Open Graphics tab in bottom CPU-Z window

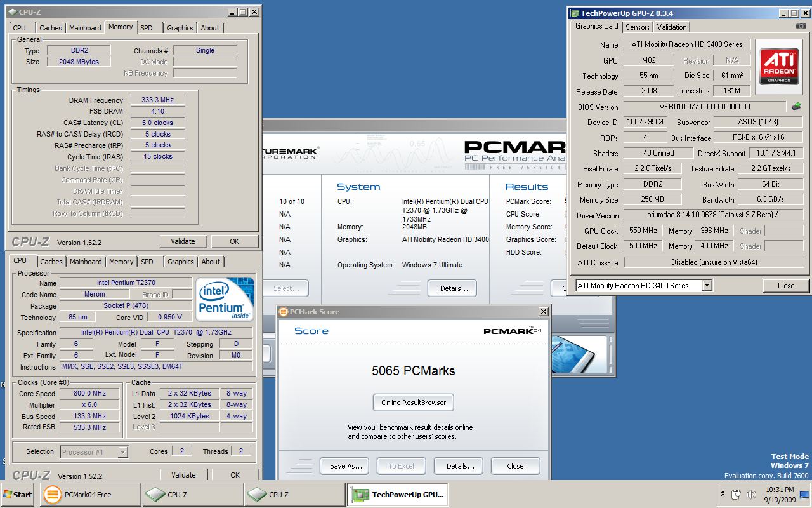pos(181,262)
